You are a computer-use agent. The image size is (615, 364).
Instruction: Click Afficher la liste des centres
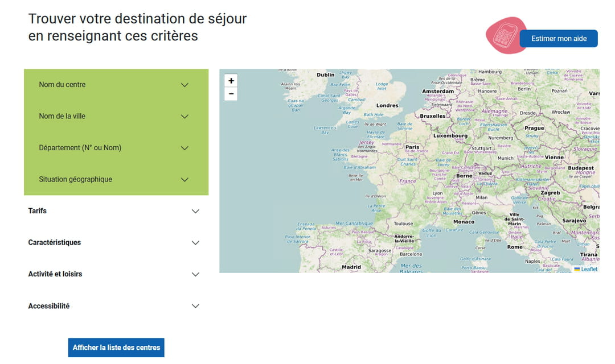[116, 348]
